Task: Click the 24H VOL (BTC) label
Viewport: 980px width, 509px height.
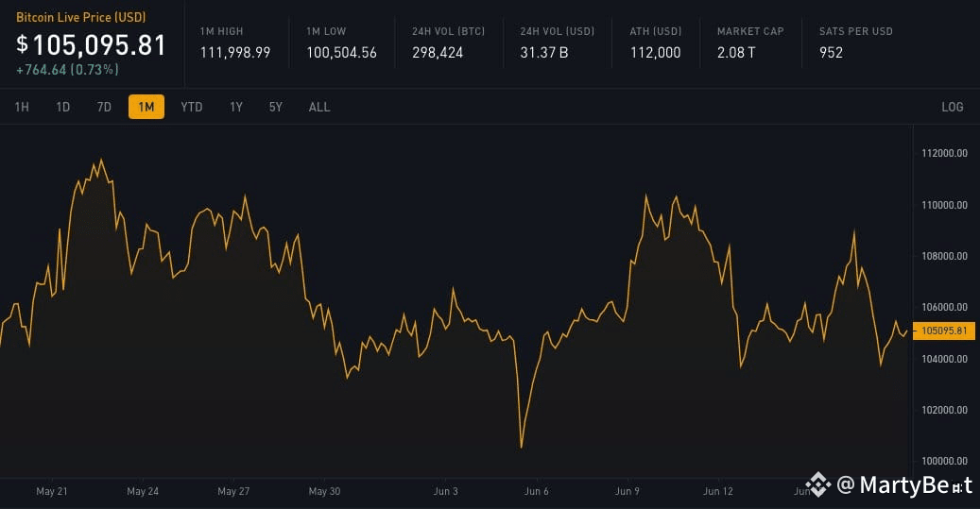Action: pos(448,31)
